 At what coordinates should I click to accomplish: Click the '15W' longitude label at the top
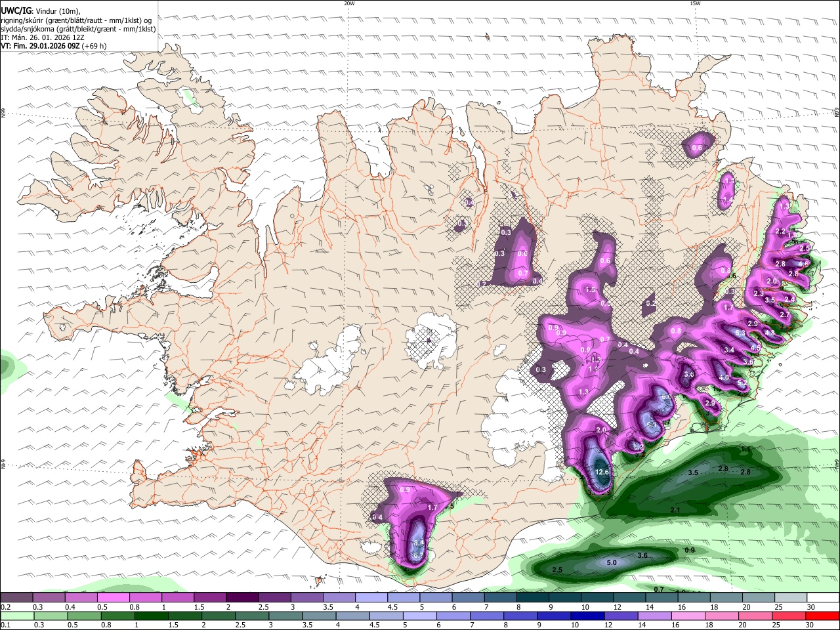click(x=695, y=3)
